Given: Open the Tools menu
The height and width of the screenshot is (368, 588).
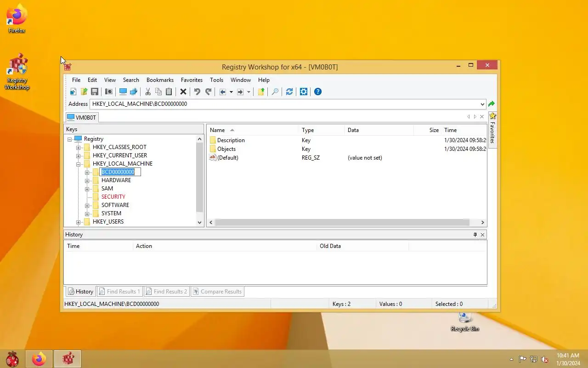Looking at the screenshot, I should coord(216,80).
